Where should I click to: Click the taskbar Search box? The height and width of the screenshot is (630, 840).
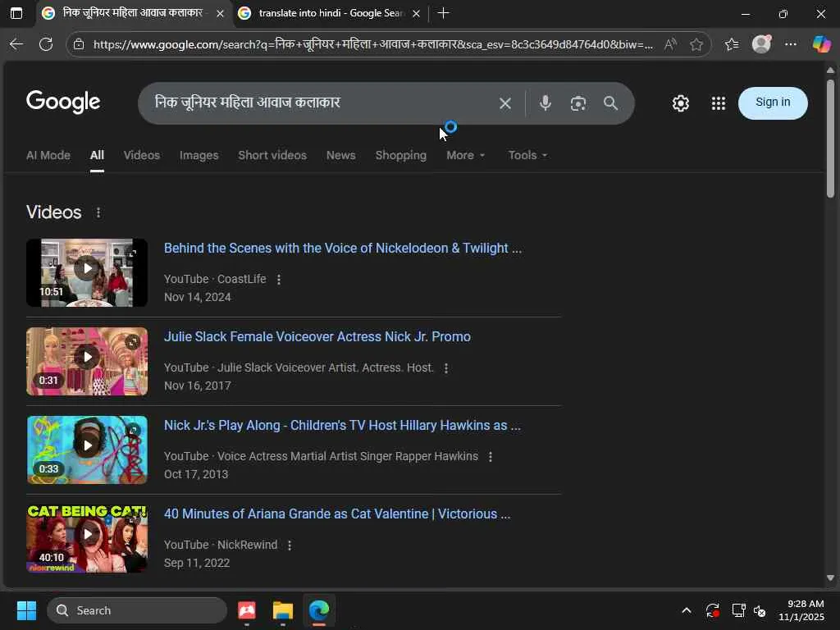[x=137, y=610]
